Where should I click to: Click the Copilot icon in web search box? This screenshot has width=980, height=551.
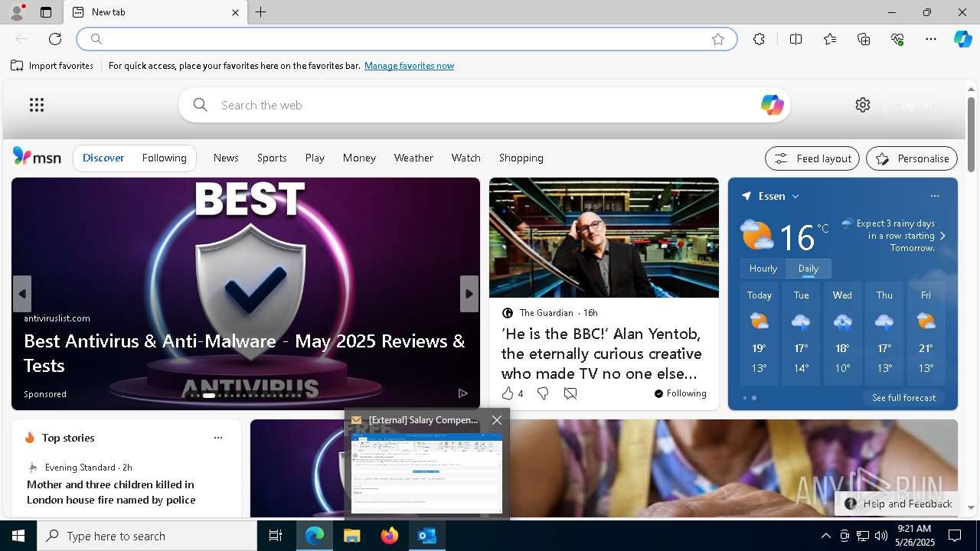772,105
